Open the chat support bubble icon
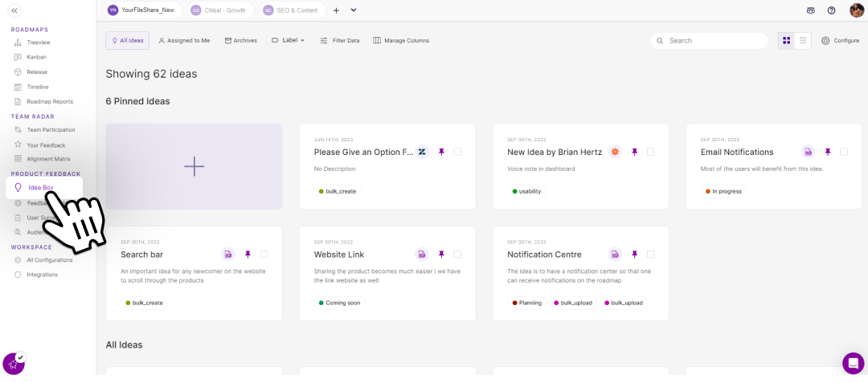This screenshot has height=383, width=868. click(853, 363)
